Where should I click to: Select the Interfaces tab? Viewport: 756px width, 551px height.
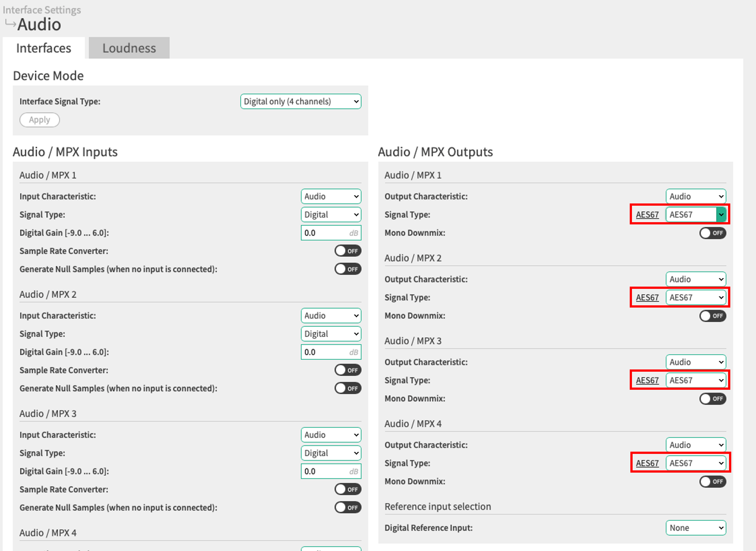44,48
